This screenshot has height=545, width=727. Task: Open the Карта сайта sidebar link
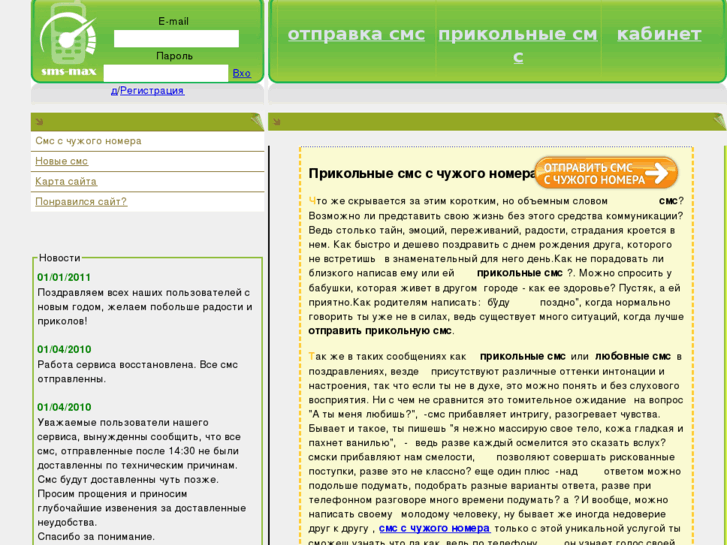point(66,181)
